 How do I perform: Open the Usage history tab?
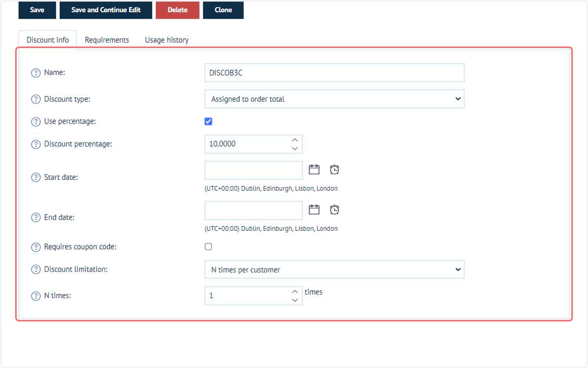pos(167,40)
